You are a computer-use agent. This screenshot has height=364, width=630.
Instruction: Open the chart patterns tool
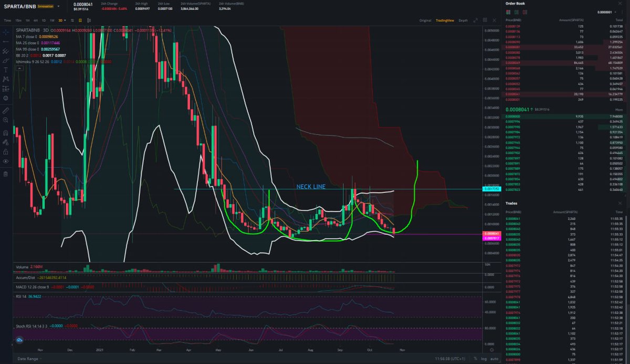coord(6,79)
